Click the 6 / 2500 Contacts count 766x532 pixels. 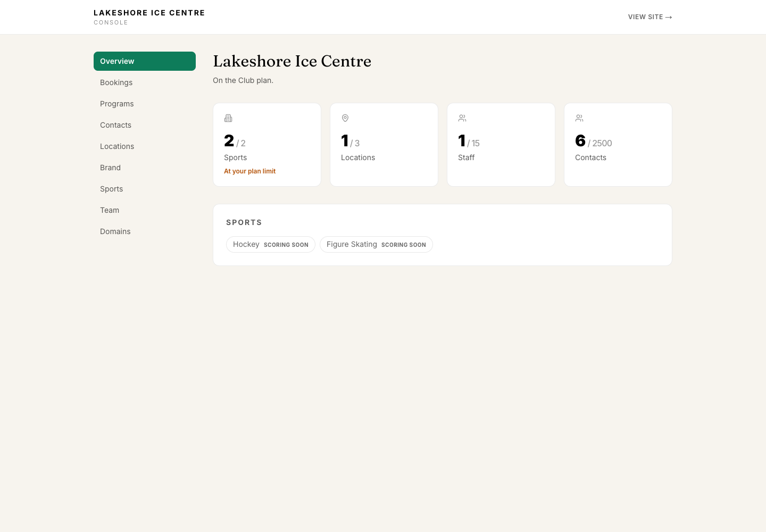[x=594, y=141]
